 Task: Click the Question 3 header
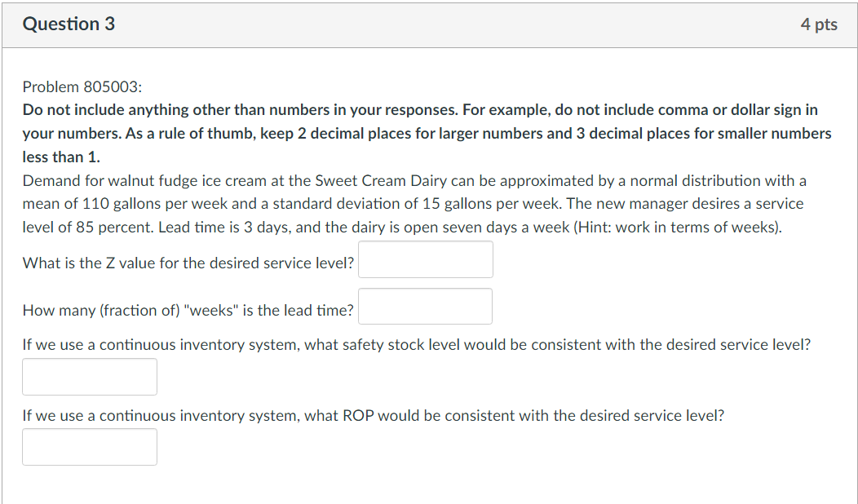click(x=69, y=24)
